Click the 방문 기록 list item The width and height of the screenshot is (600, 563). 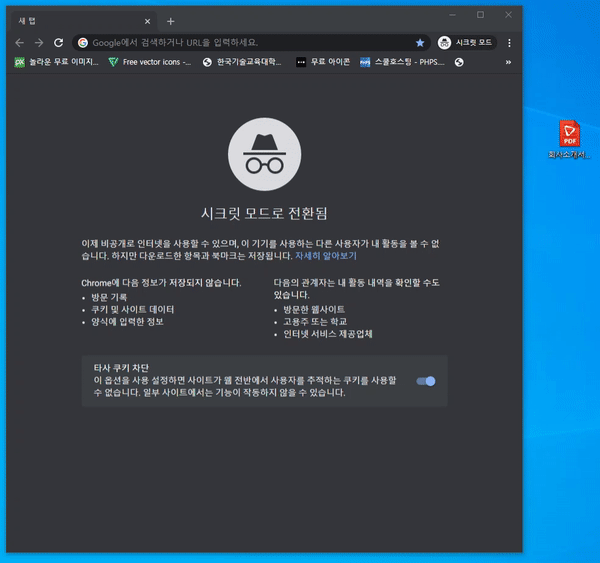[109, 297]
